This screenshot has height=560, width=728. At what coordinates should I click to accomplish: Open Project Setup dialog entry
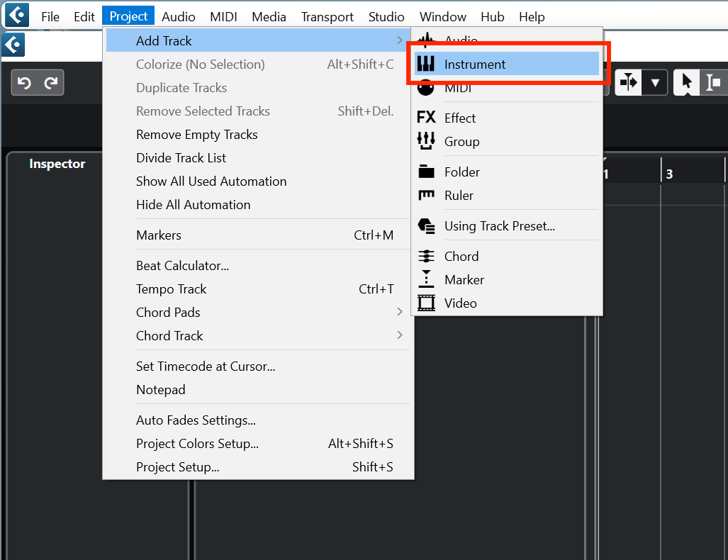[177, 467]
